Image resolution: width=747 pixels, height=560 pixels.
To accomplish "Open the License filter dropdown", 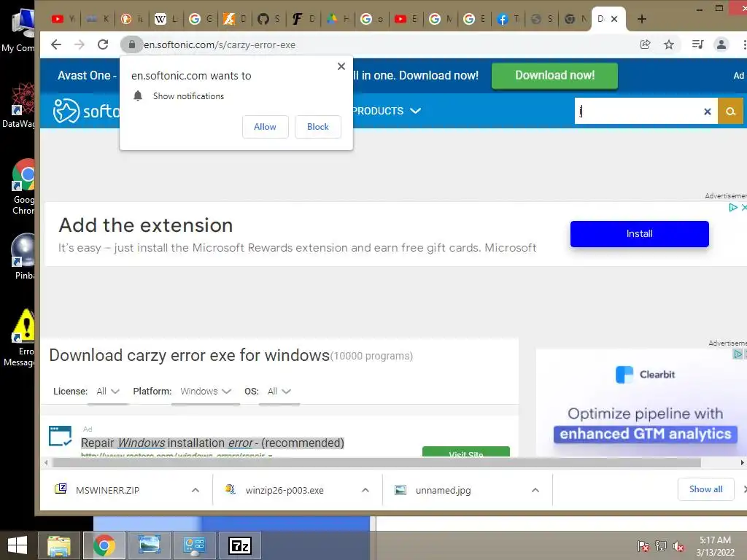I will (x=108, y=392).
